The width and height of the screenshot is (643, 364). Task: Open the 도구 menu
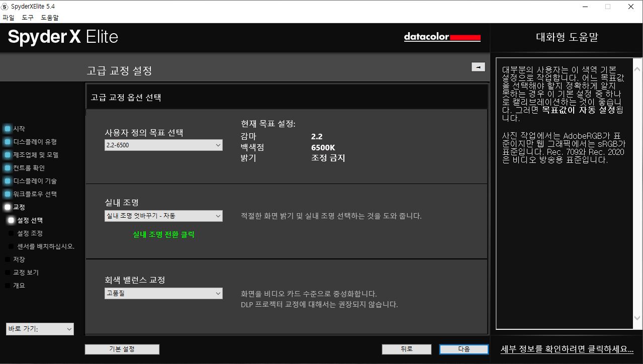(28, 18)
